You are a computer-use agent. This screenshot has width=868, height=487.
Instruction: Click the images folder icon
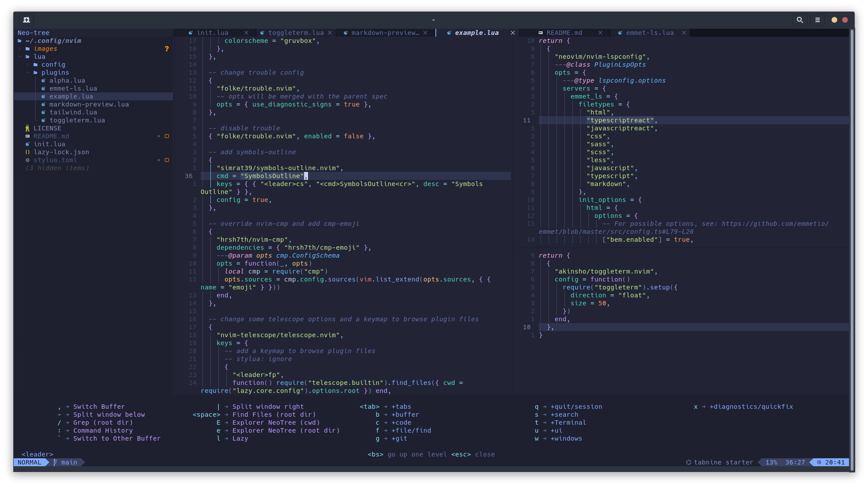pos(27,49)
